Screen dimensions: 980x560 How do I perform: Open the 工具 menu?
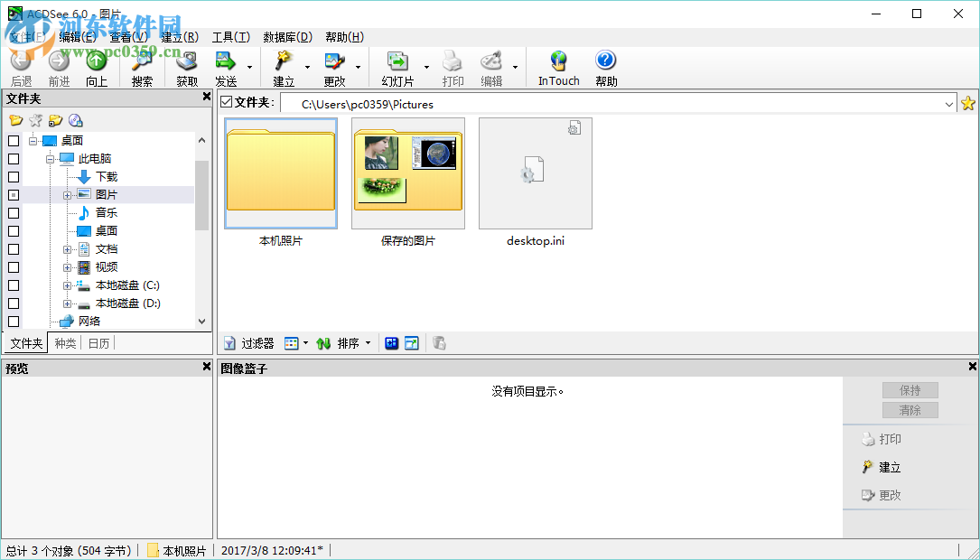[x=229, y=37]
